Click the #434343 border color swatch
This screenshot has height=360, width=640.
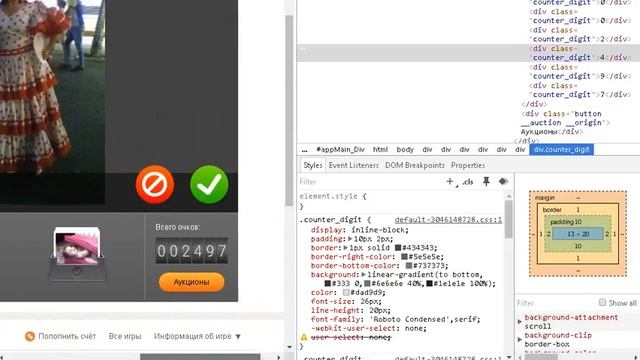tap(398, 248)
